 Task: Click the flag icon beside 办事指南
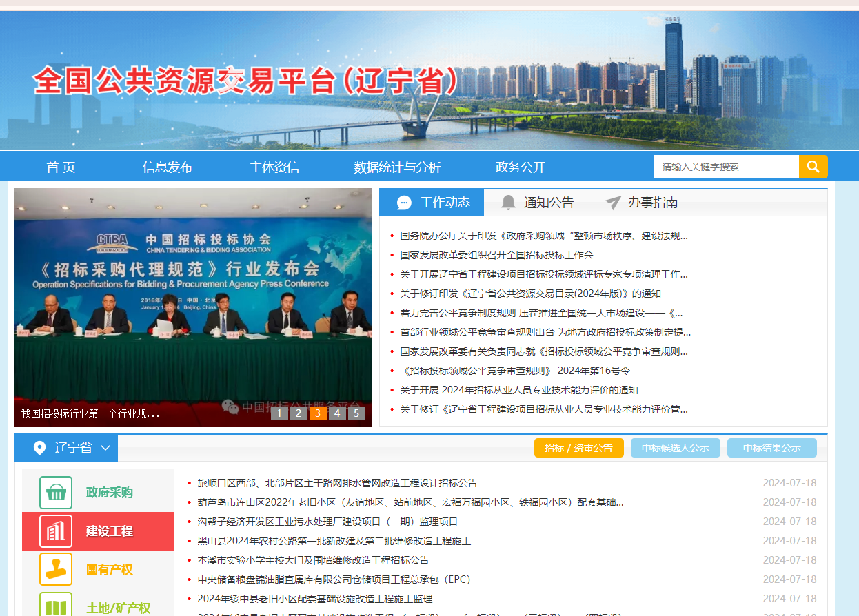tap(613, 202)
